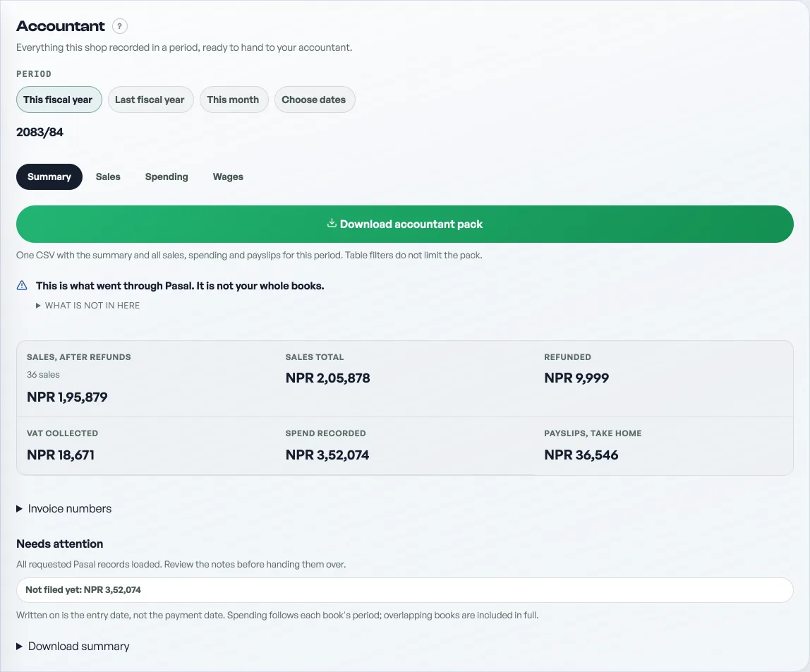
Task: Expand the Download summary section
Action: coord(73,646)
